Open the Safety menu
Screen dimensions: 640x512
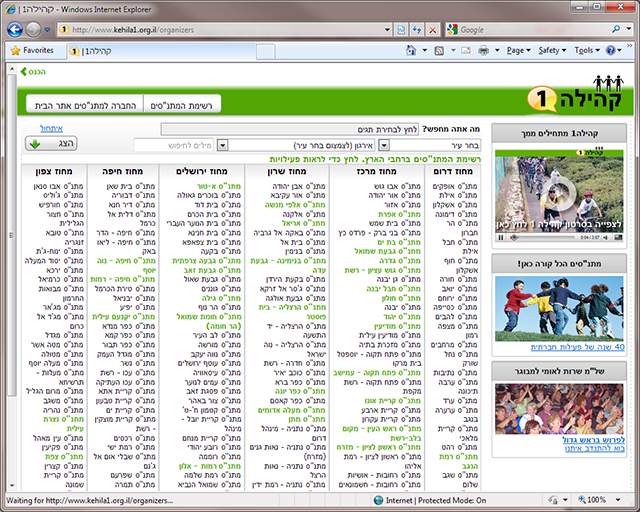tap(552, 51)
